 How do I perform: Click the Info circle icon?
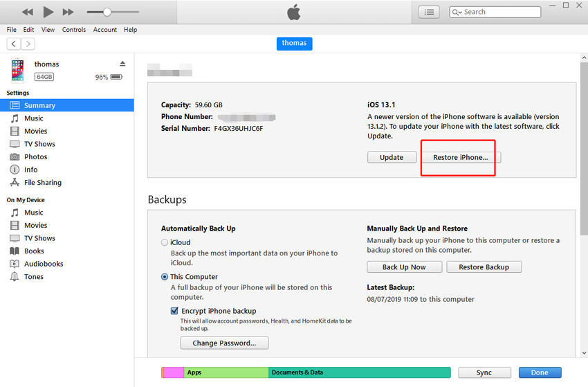click(15, 170)
